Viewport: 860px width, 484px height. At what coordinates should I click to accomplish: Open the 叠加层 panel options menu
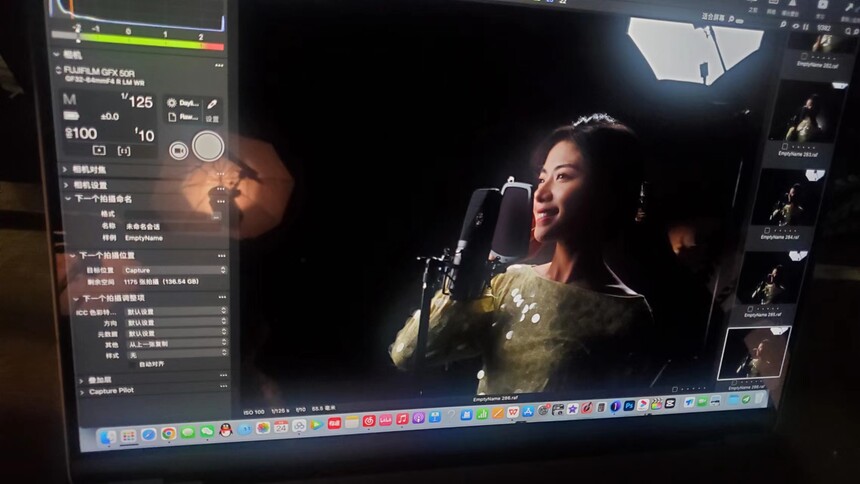tap(223, 375)
